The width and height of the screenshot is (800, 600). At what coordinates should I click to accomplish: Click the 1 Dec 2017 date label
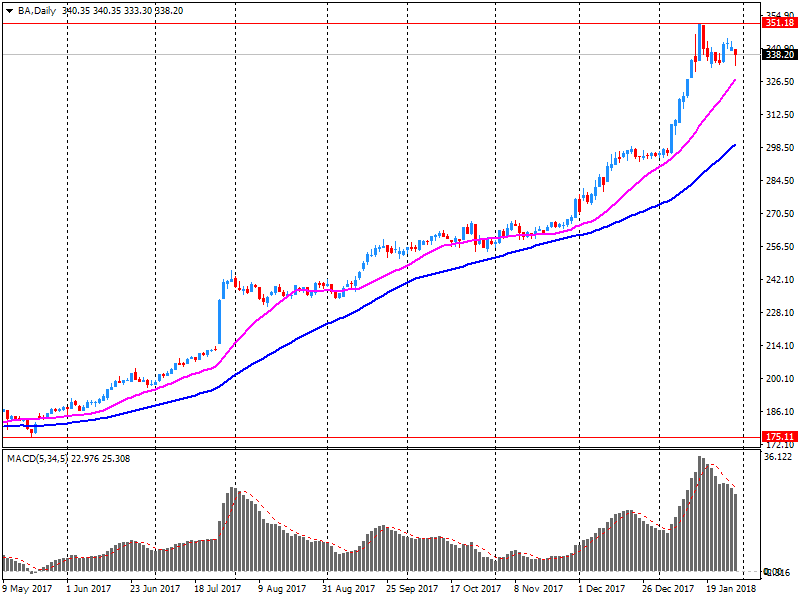click(602, 589)
